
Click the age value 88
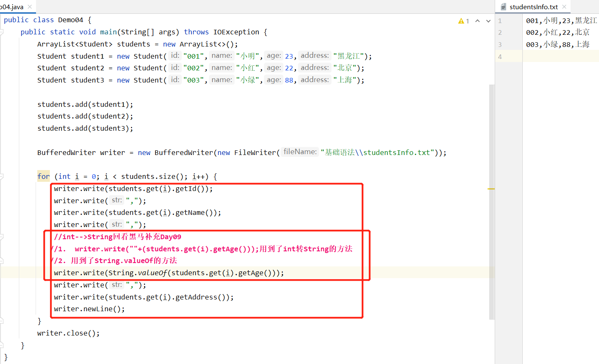[289, 80]
